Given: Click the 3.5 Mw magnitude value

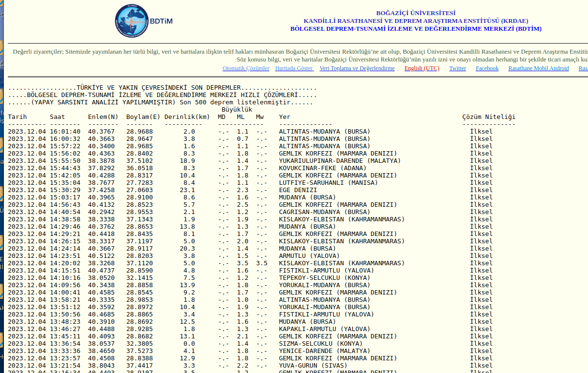Looking at the screenshot, I should [262, 263].
